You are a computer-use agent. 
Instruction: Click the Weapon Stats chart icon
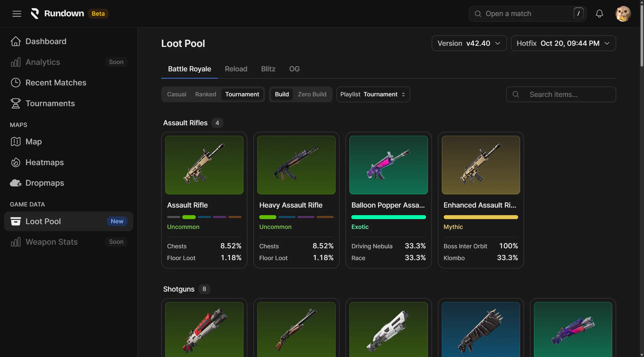pyautogui.click(x=15, y=242)
